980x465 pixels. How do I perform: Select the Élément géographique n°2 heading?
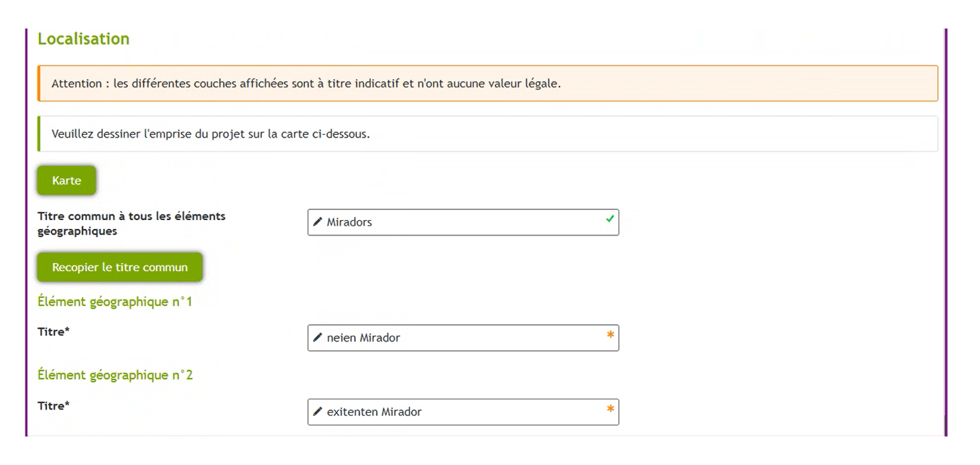[x=115, y=375]
